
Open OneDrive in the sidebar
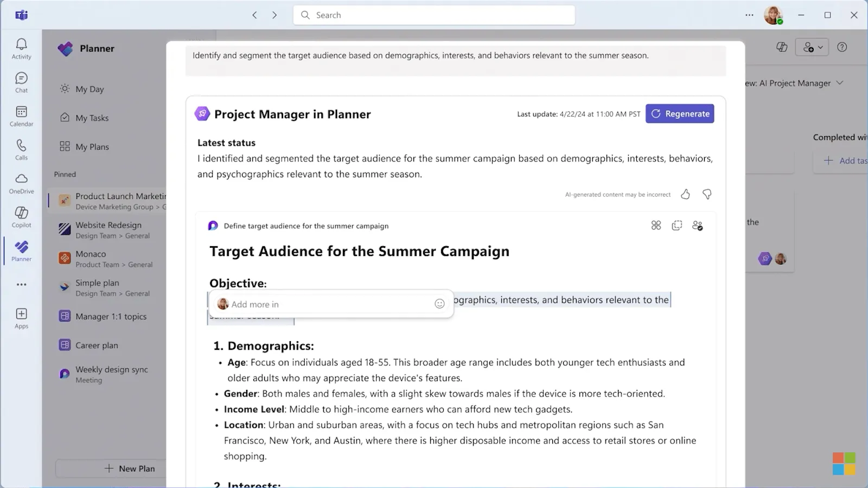[21, 183]
